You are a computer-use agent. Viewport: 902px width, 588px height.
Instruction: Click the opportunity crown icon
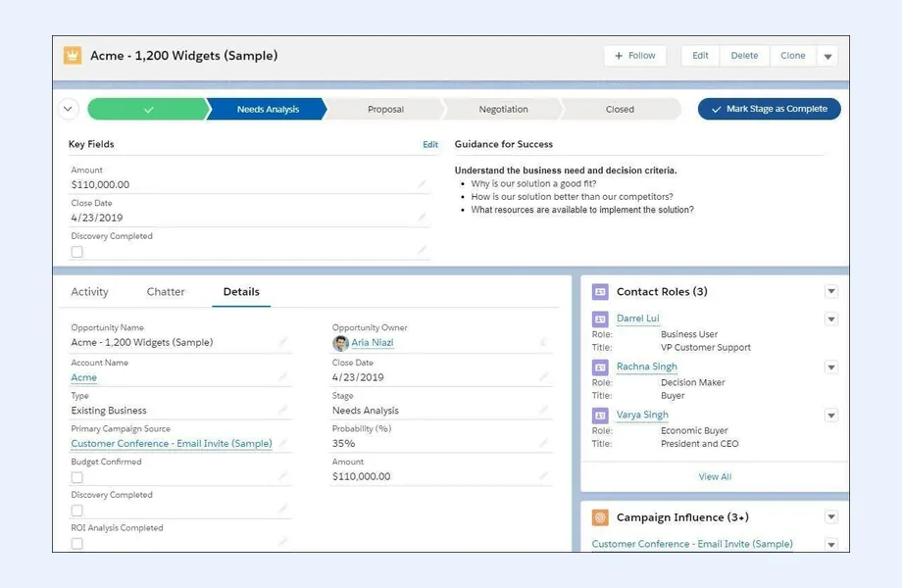(73, 55)
